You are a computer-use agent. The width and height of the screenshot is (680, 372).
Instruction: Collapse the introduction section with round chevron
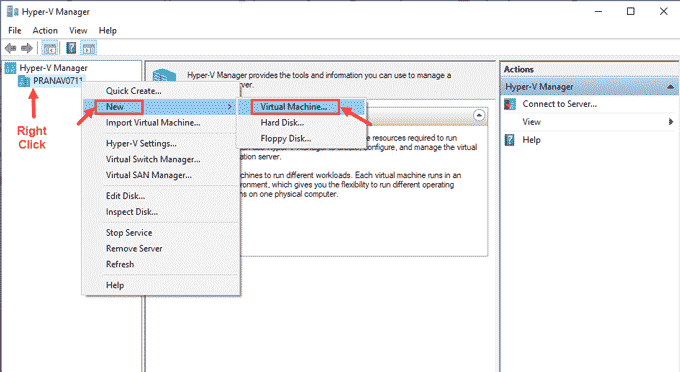479,115
